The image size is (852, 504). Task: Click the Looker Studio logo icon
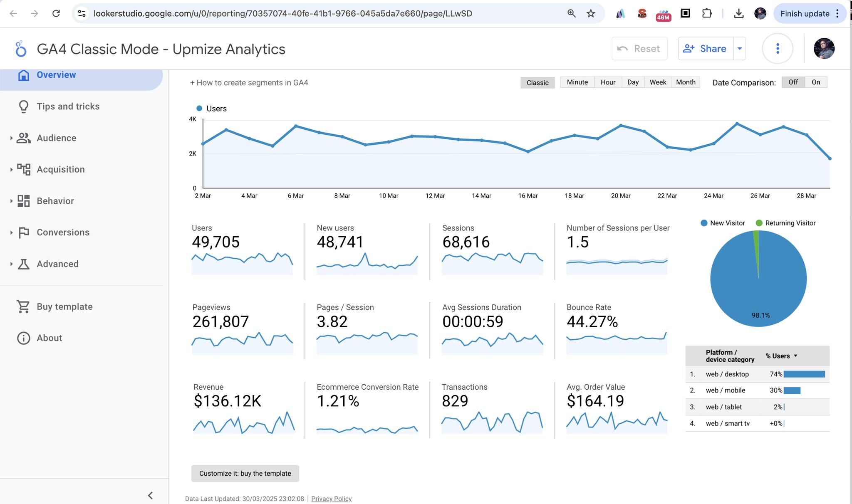(x=20, y=49)
